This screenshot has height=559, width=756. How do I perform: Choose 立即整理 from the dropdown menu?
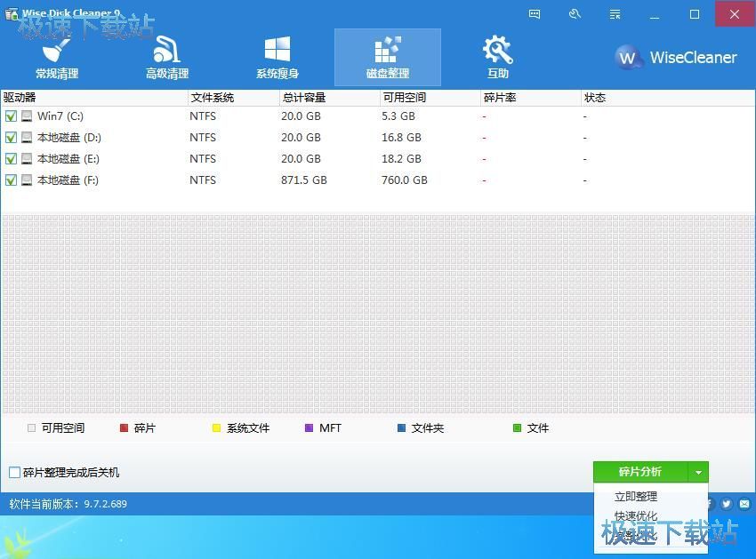(x=635, y=497)
